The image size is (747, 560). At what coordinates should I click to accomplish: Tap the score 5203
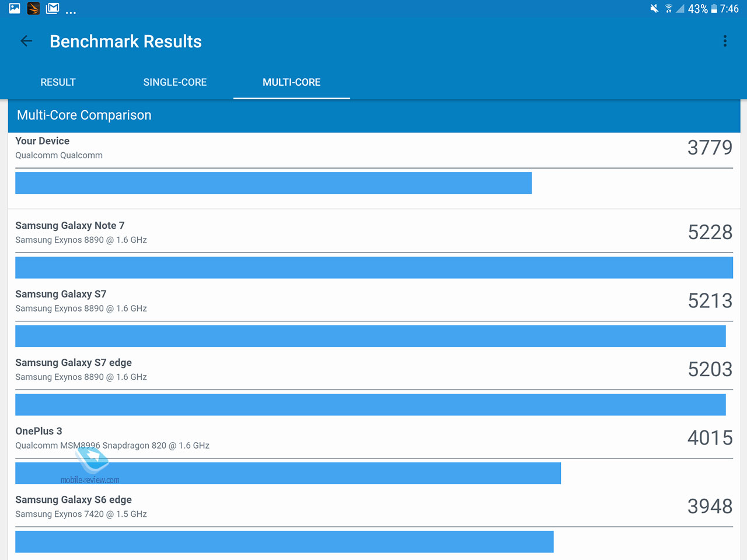pyautogui.click(x=710, y=369)
